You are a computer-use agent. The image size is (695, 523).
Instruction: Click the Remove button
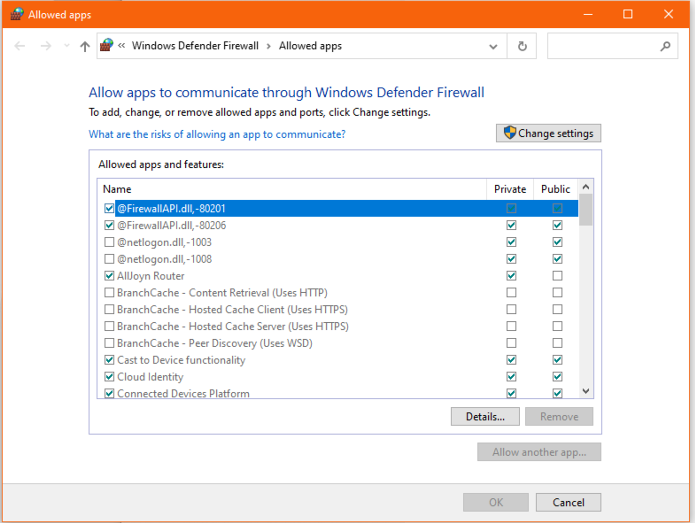[x=559, y=417]
